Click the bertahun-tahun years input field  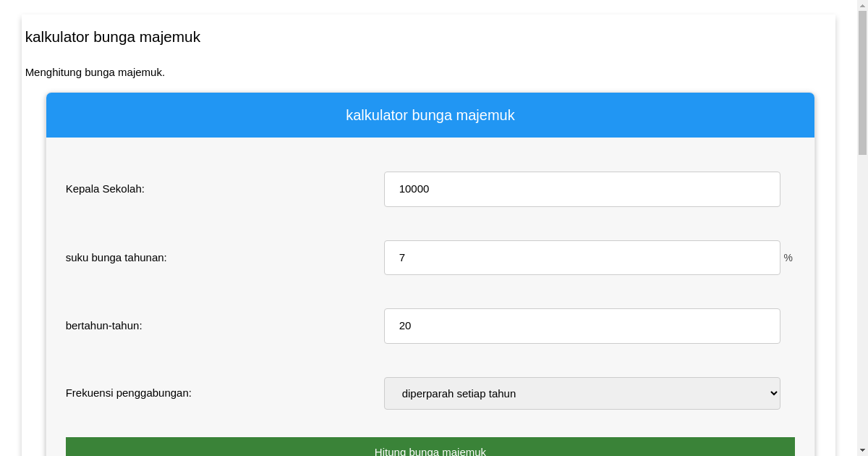click(582, 326)
